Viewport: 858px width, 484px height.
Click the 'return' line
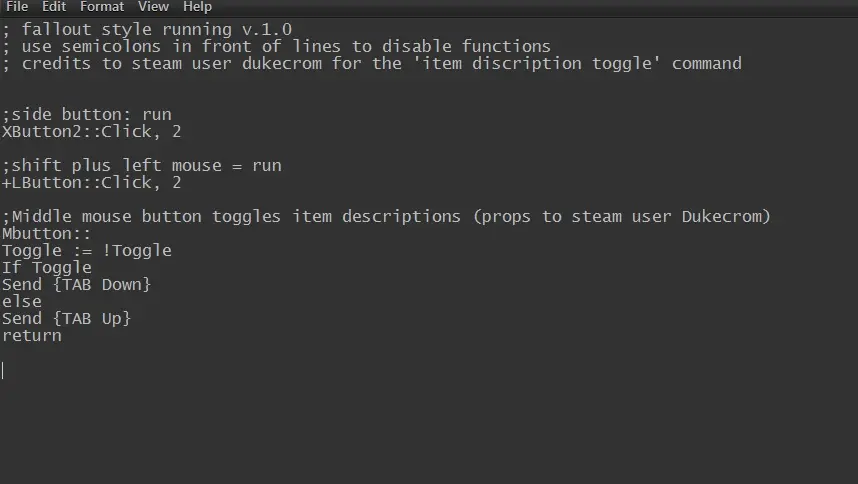32,335
